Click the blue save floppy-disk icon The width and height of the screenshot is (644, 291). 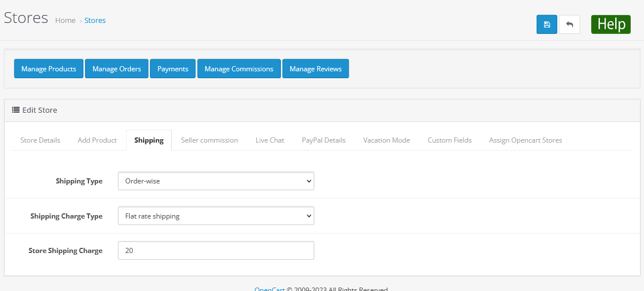click(547, 24)
